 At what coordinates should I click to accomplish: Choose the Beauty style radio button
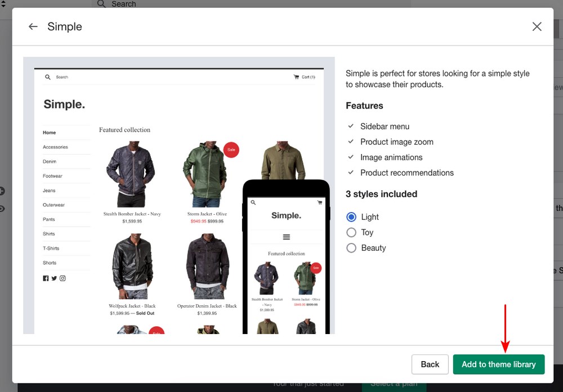click(x=351, y=248)
